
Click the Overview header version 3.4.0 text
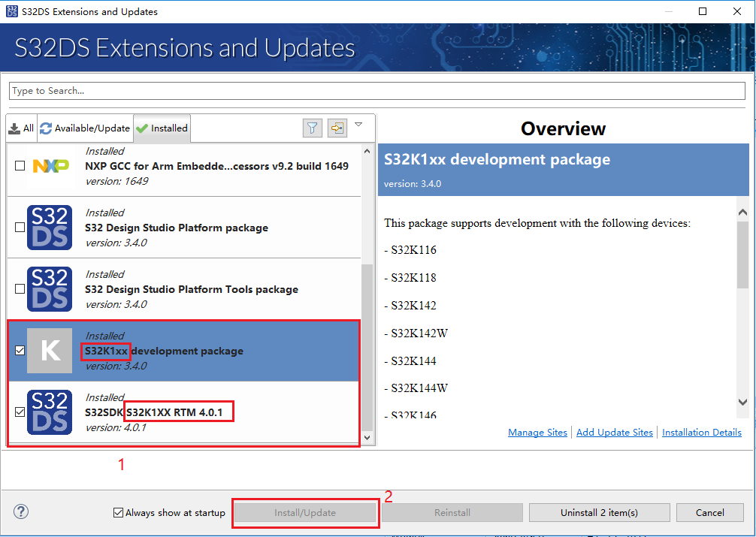(x=413, y=184)
